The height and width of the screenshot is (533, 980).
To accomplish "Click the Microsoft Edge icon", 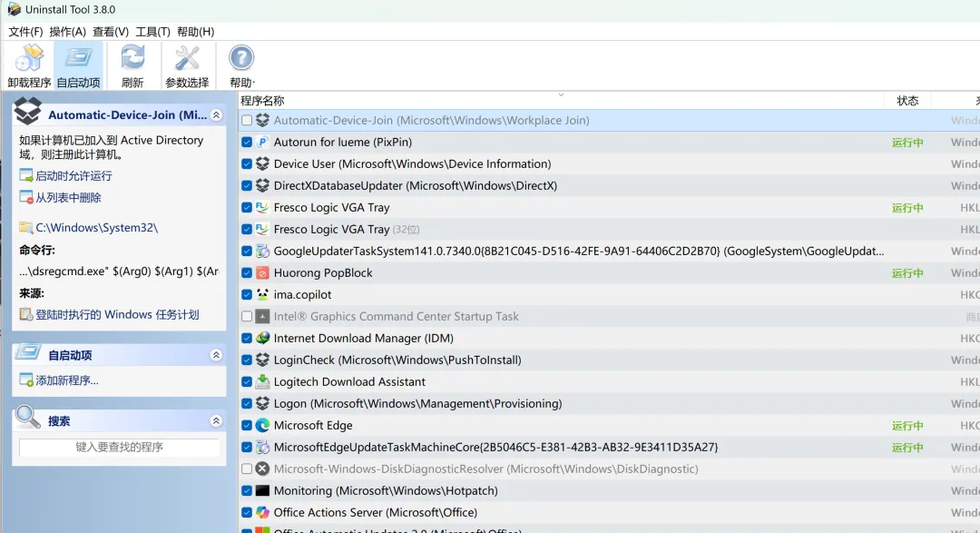I will (x=262, y=425).
